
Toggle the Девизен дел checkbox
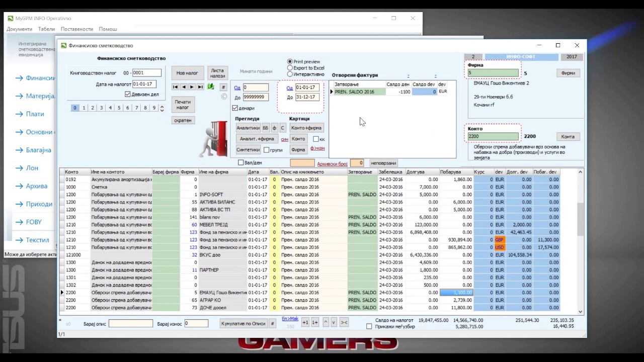click(128, 94)
